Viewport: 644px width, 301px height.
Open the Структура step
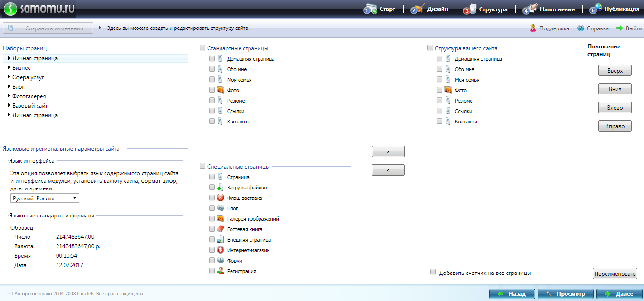(493, 9)
